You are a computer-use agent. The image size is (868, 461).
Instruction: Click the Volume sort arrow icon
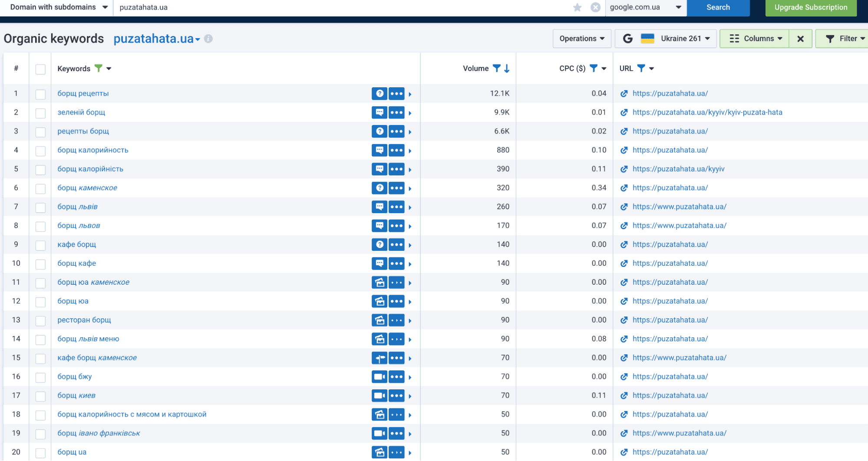[x=507, y=69]
